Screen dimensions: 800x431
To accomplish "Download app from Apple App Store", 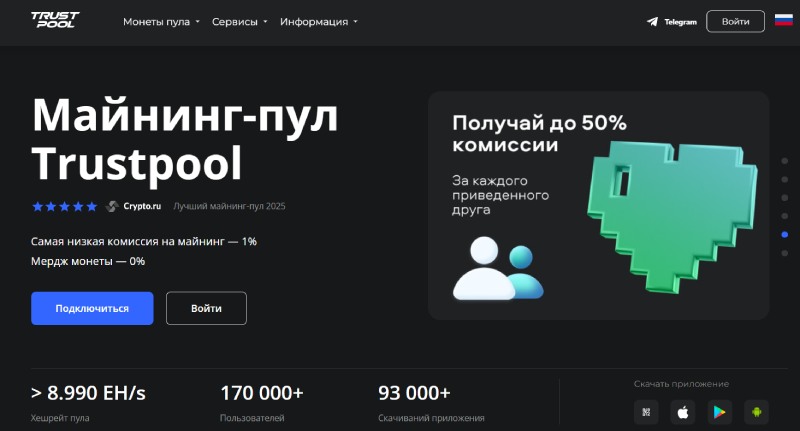I will click(x=683, y=412).
